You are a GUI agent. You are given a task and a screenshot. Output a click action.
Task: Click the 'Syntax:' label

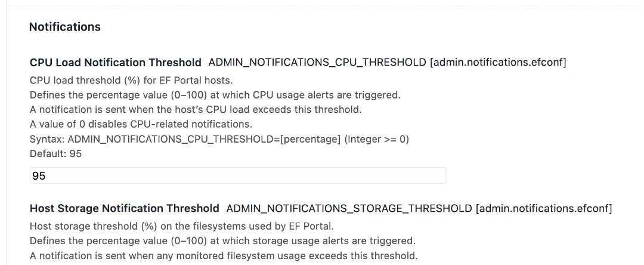point(47,138)
